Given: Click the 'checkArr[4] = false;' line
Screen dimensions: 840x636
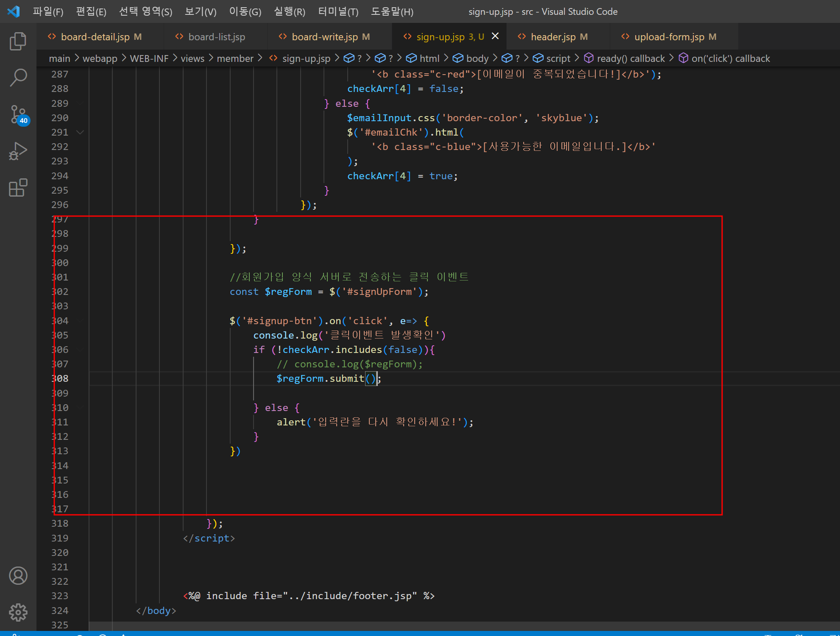Looking at the screenshot, I should point(405,89).
